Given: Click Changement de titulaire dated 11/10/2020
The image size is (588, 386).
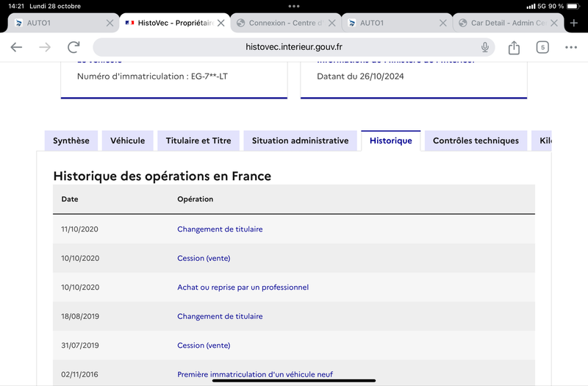Looking at the screenshot, I should pyautogui.click(x=220, y=229).
